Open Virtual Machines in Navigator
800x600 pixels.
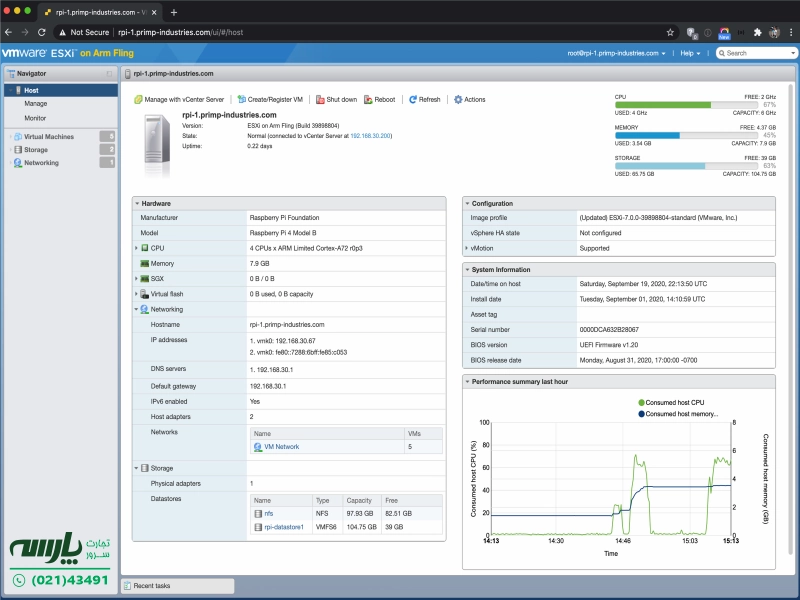pyautogui.click(x=49, y=137)
